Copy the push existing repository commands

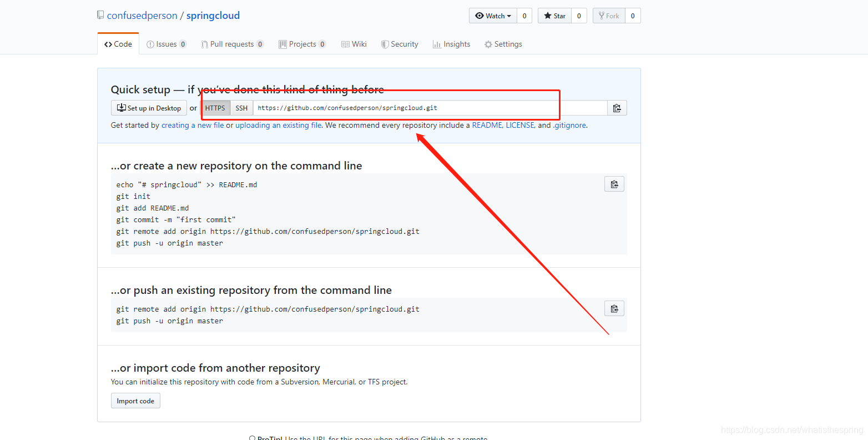tap(614, 308)
